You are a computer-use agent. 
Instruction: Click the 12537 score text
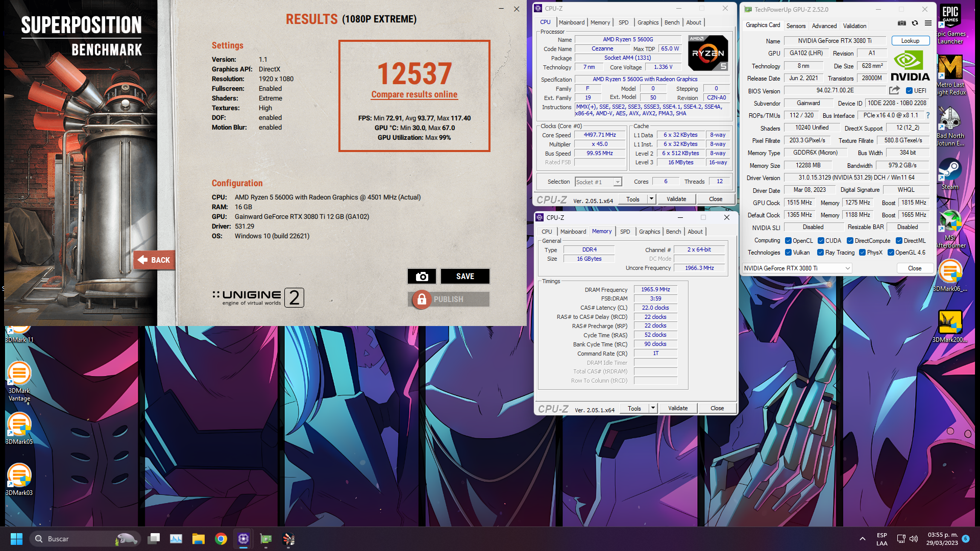click(414, 73)
